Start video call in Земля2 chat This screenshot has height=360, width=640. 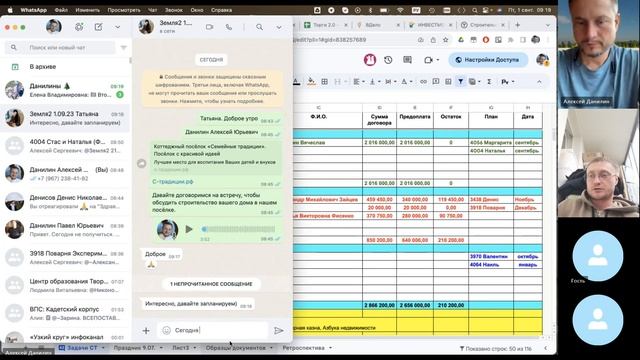209,27
